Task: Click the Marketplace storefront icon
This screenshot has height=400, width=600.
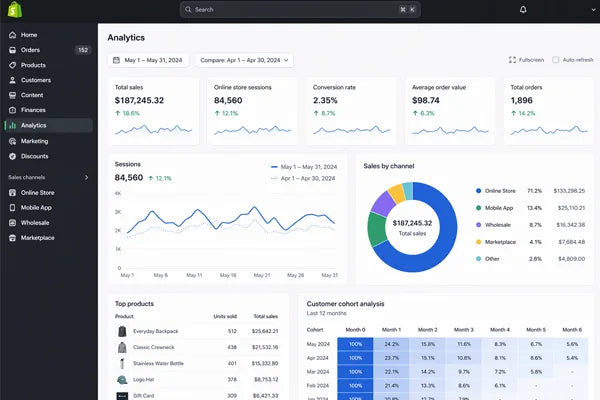Action: coord(13,238)
